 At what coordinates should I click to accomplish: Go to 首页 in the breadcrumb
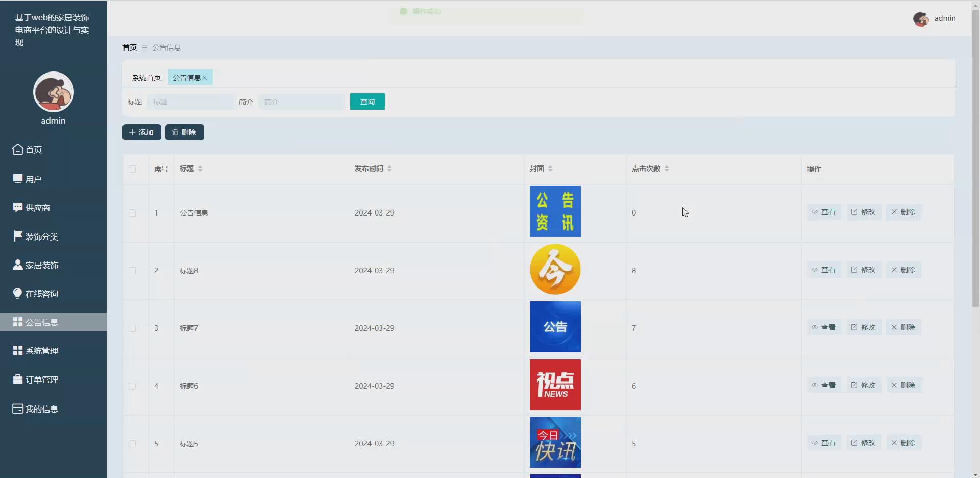click(130, 47)
